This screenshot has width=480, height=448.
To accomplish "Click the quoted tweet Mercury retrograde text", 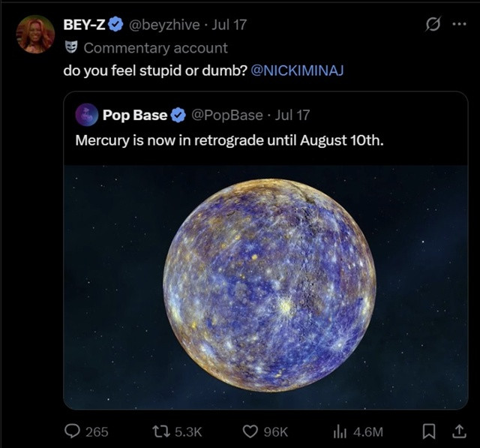I will point(229,140).
